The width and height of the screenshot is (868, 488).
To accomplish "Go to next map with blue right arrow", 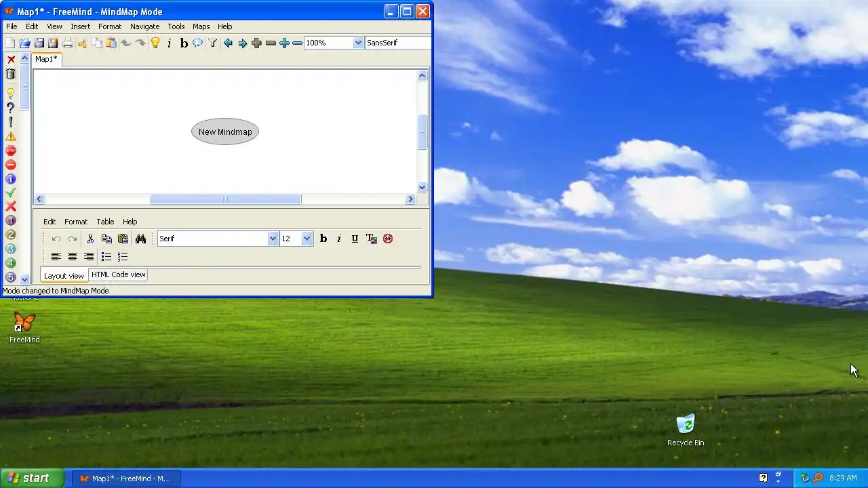I will click(x=242, y=43).
